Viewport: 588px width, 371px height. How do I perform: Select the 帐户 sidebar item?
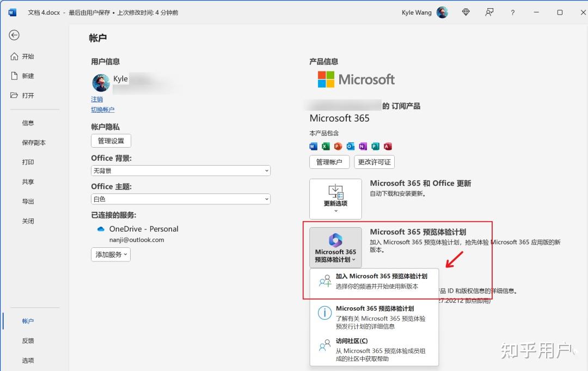pyautogui.click(x=28, y=321)
